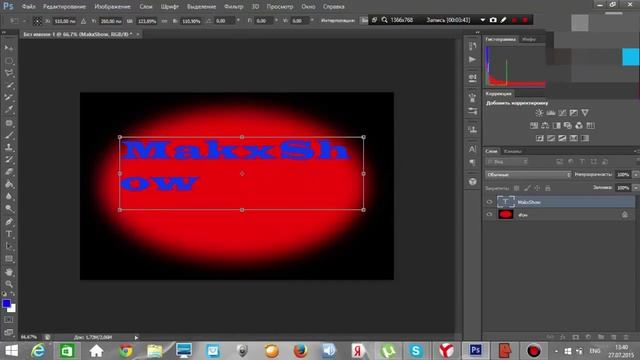
Task: Add a Levels adjustment layer
Action: (551, 113)
